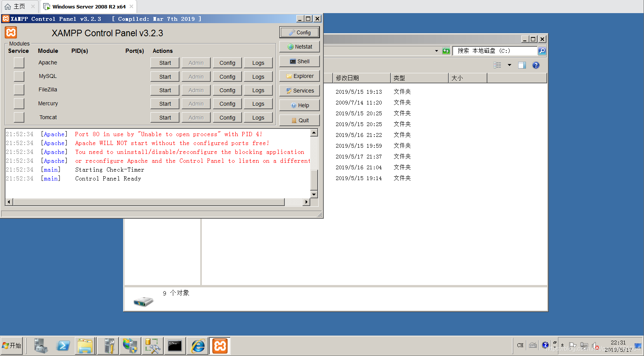
Task: Open Config for the Apache module
Action: tap(227, 63)
